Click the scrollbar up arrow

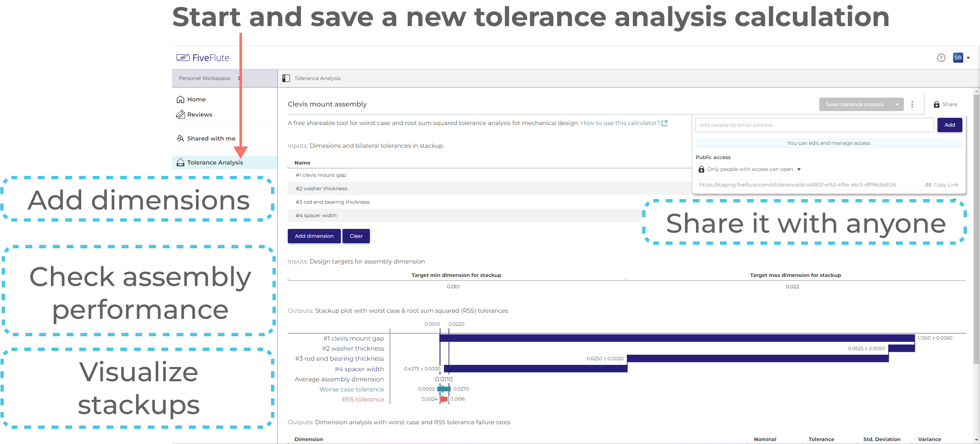tap(977, 91)
